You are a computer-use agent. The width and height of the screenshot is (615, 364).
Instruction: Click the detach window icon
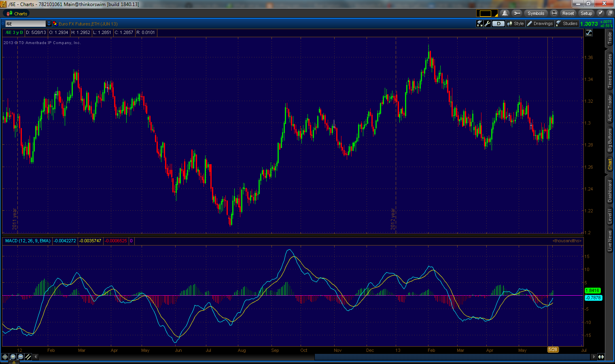click(x=609, y=13)
